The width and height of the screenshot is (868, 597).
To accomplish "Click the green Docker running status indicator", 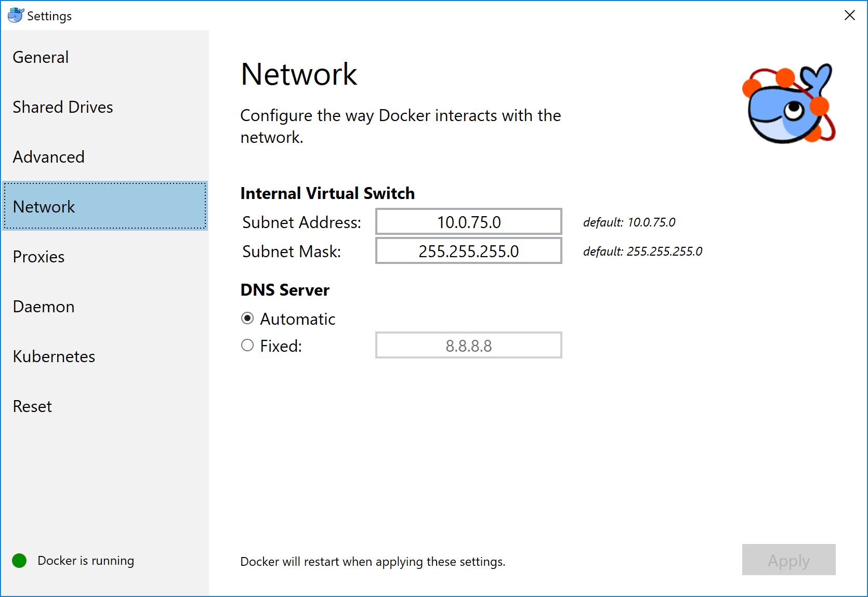I will pos(19,560).
